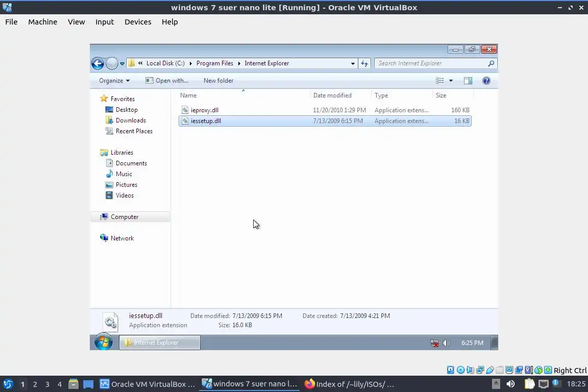Click the Windows 7 Start orb
588x392 pixels.
click(104, 342)
